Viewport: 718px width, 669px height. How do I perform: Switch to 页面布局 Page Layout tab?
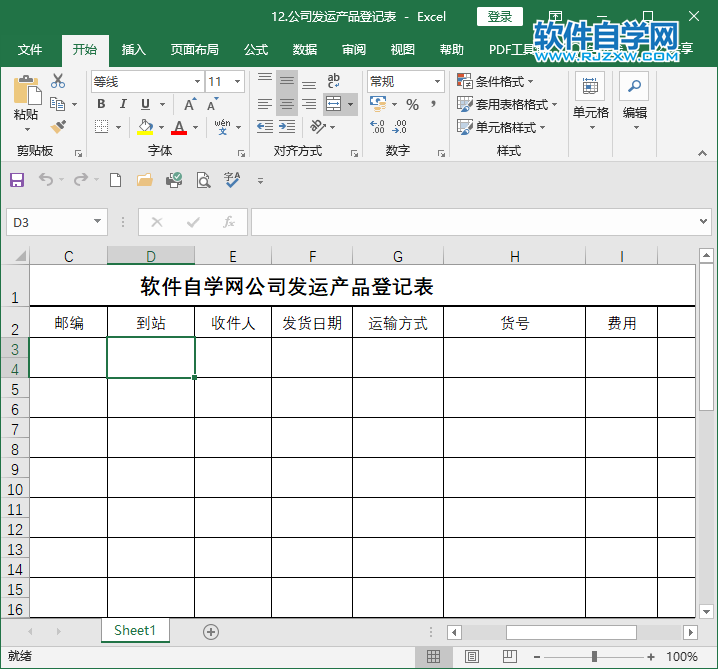pyautogui.click(x=195, y=49)
